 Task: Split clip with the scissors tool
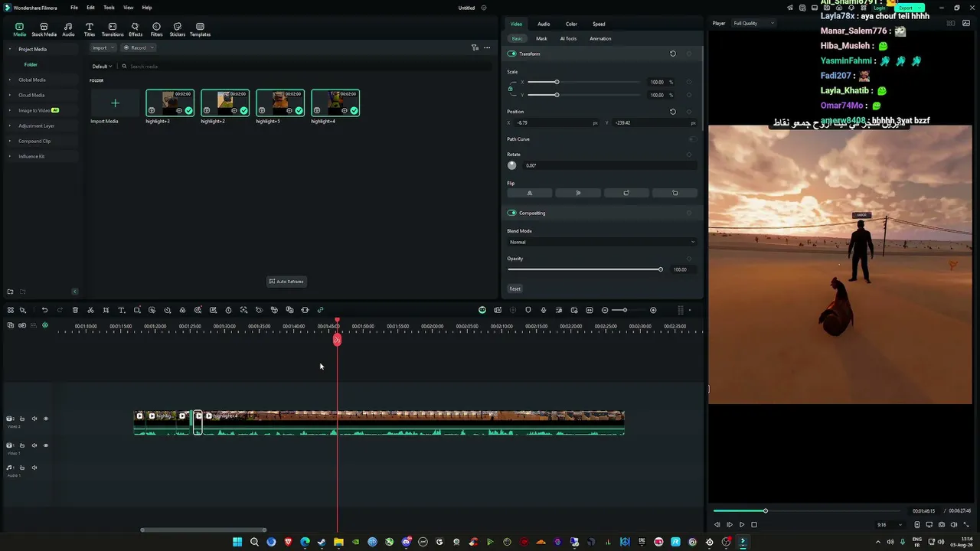(90, 310)
